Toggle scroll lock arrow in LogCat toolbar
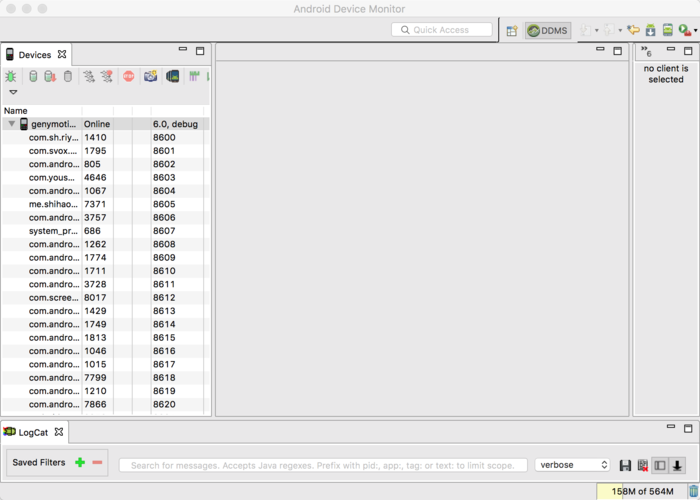Image resolution: width=700 pixels, height=500 pixels. click(x=677, y=465)
